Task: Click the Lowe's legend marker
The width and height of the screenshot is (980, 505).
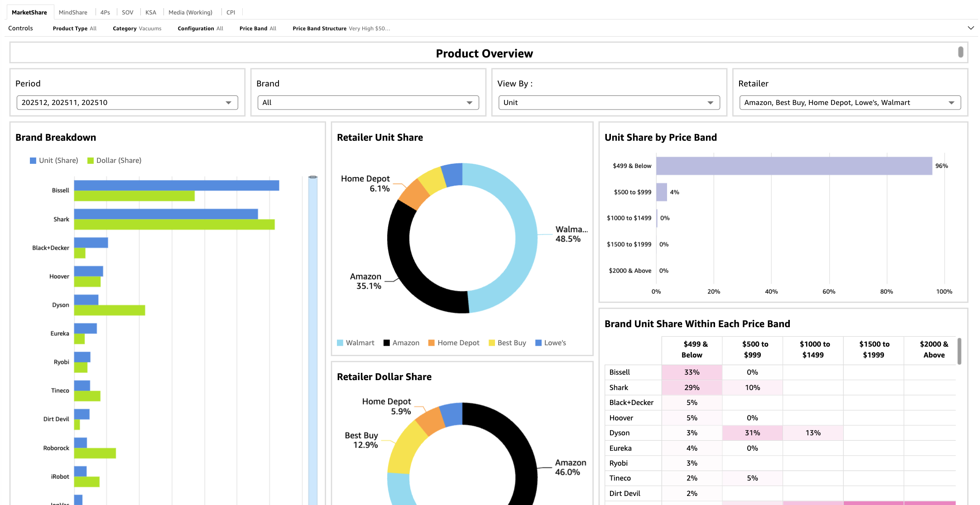Action: [538, 343]
